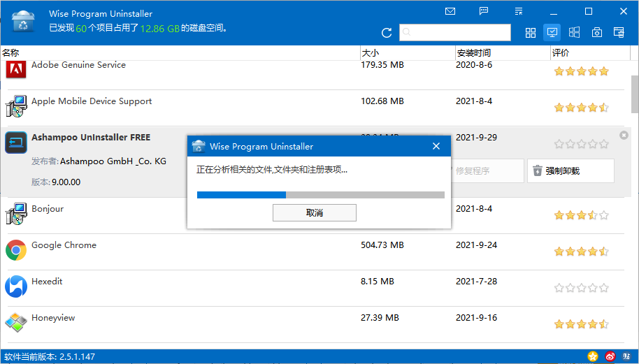This screenshot has width=639, height=364.
Task: Click the Google Chrome icon
Action: (16, 250)
